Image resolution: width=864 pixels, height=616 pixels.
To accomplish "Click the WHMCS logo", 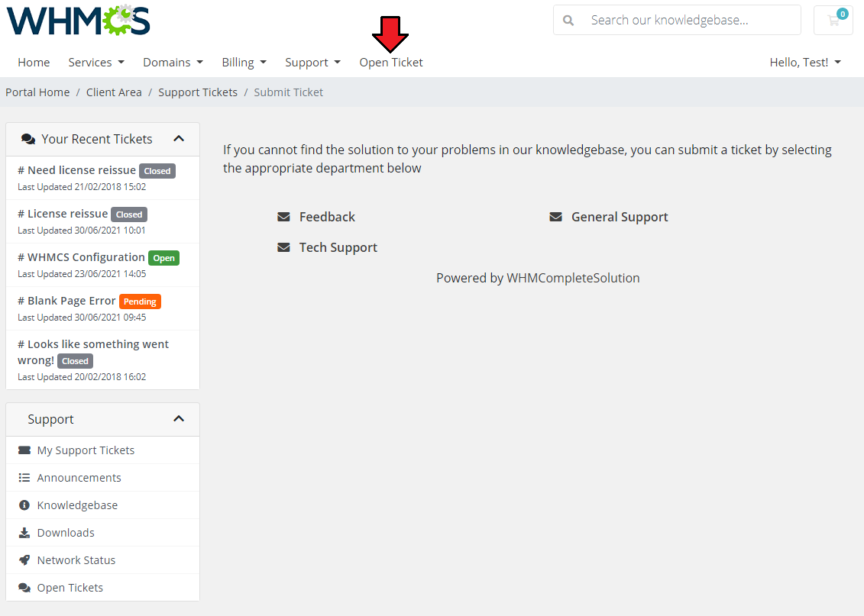I will coord(78,21).
